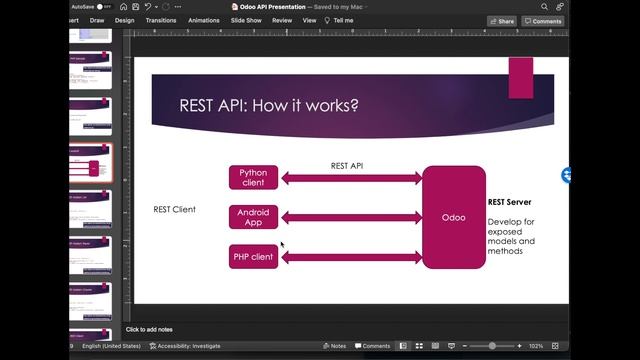The width and height of the screenshot is (640, 360).
Task: Click English (United States) language status
Action: tap(111, 346)
